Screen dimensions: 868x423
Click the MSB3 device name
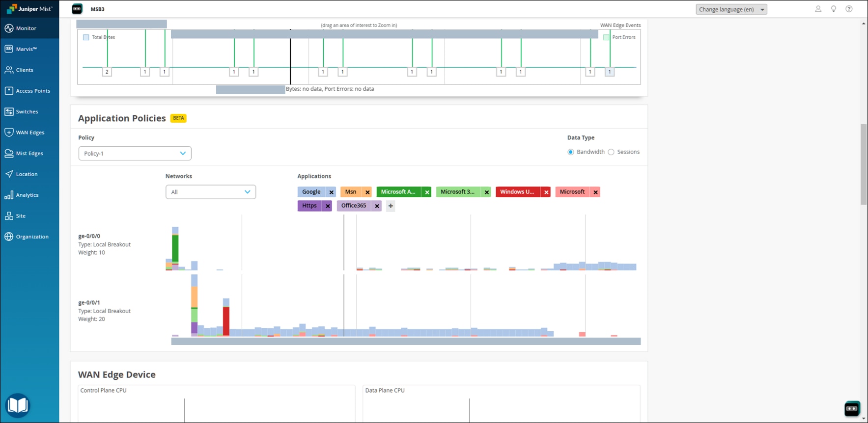(98, 9)
